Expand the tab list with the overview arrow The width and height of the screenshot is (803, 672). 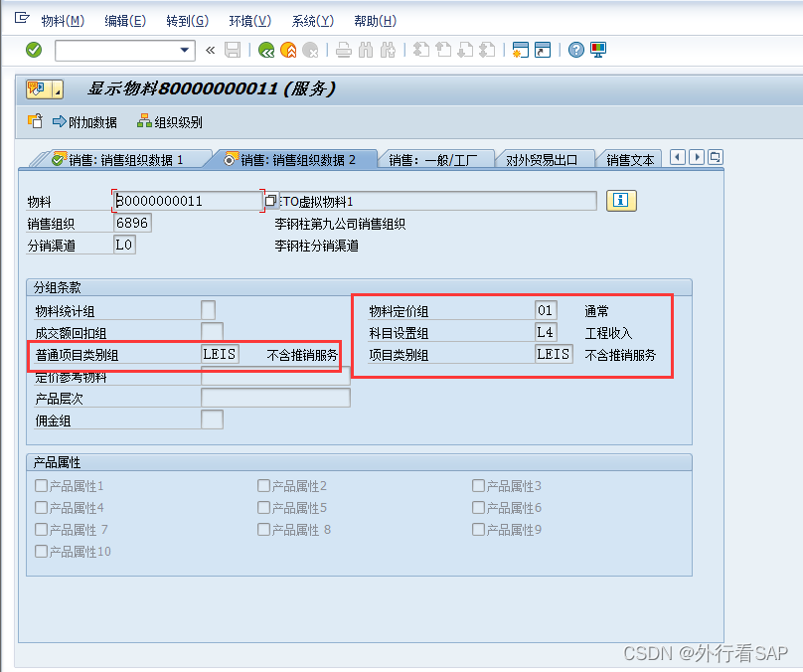click(715, 157)
